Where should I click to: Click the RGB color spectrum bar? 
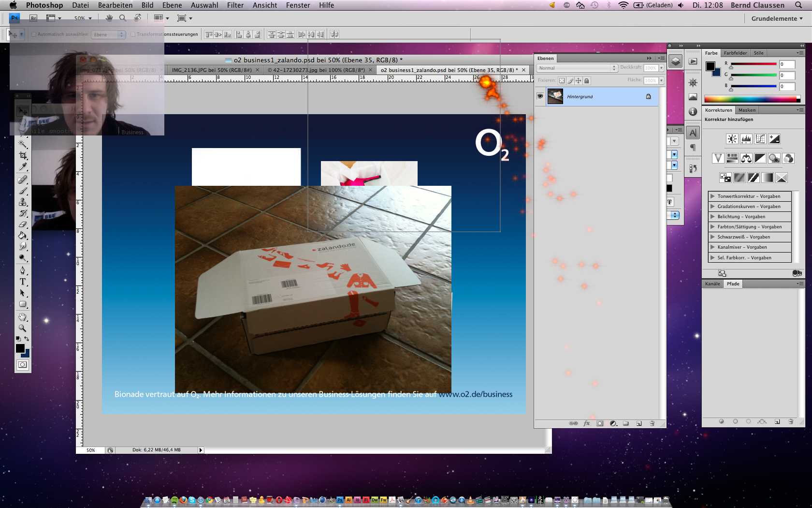[752, 99]
